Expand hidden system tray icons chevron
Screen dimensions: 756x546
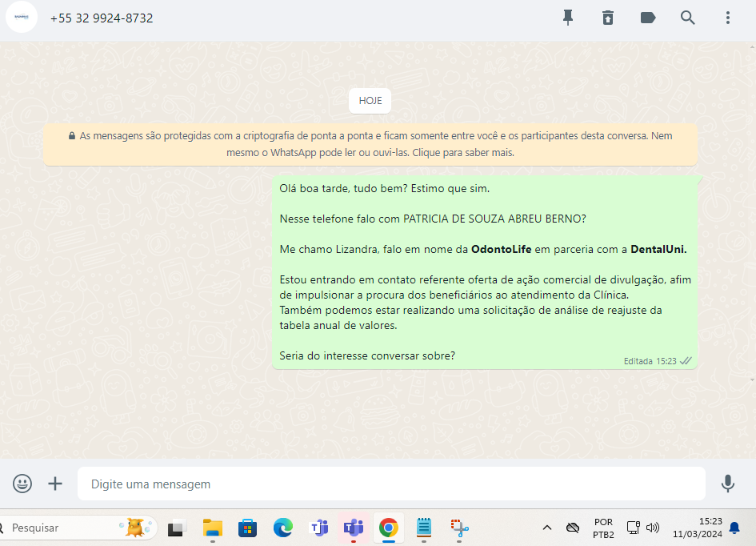coord(546,528)
